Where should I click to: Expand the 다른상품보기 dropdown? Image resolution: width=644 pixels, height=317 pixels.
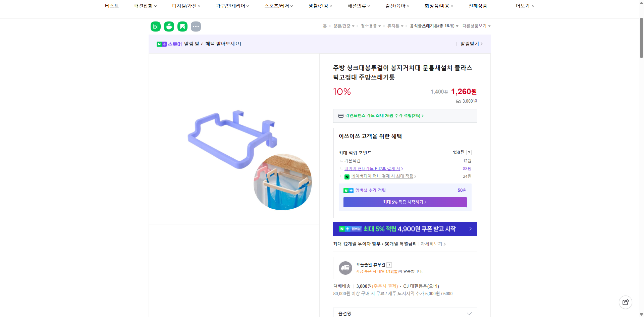[x=476, y=26]
